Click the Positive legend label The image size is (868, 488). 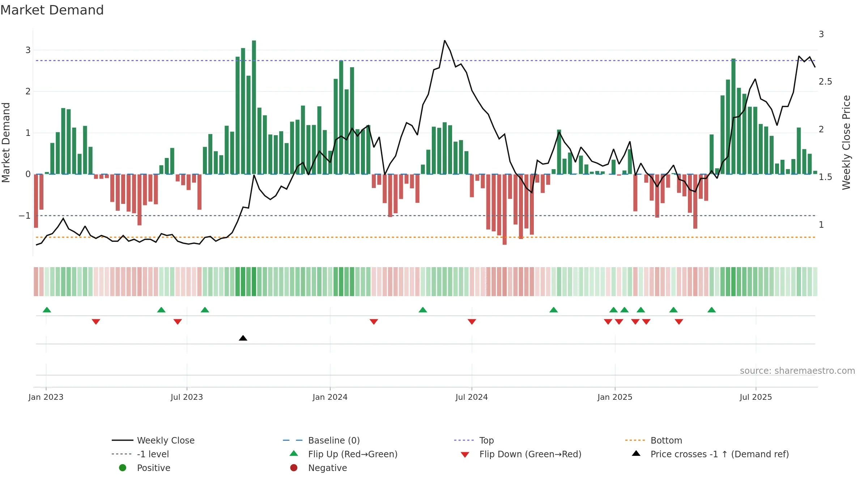[154, 468]
